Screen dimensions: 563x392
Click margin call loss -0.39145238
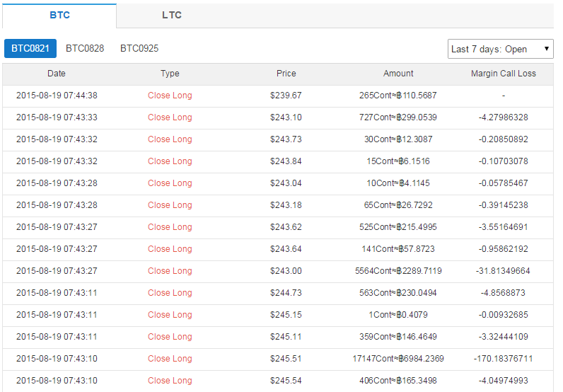point(503,205)
